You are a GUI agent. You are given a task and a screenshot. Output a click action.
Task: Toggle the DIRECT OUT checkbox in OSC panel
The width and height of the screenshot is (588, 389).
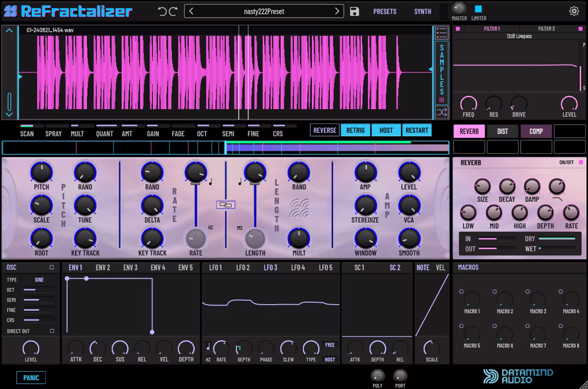tap(53, 330)
